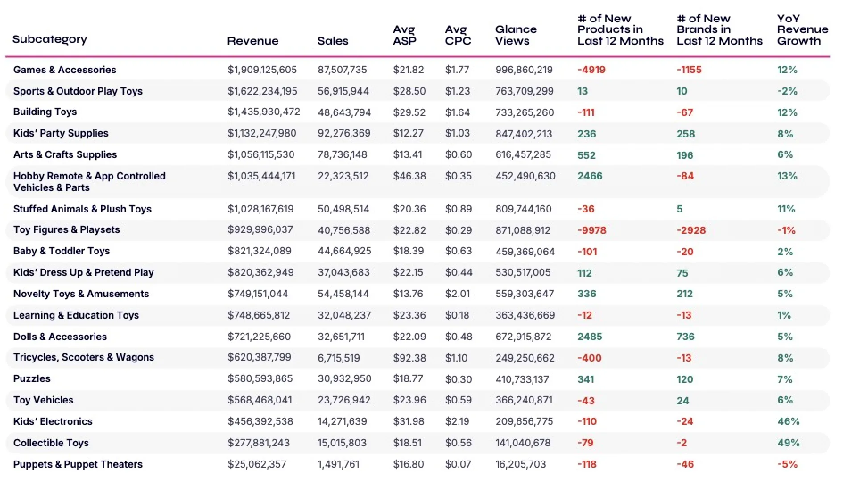
Task: Click the Revenue column header
Action: tap(253, 41)
